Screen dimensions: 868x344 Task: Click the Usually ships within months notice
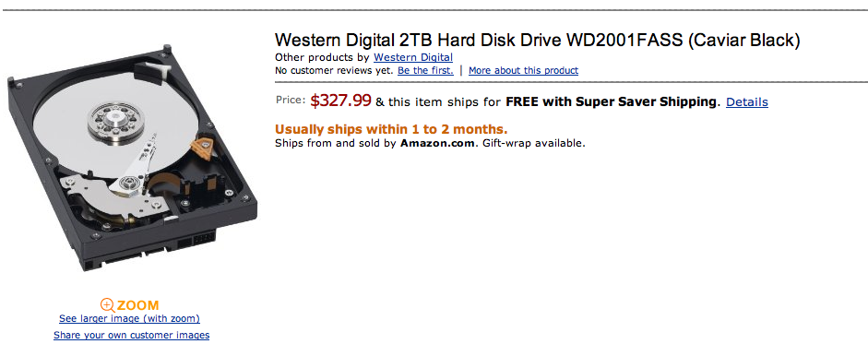pos(391,129)
